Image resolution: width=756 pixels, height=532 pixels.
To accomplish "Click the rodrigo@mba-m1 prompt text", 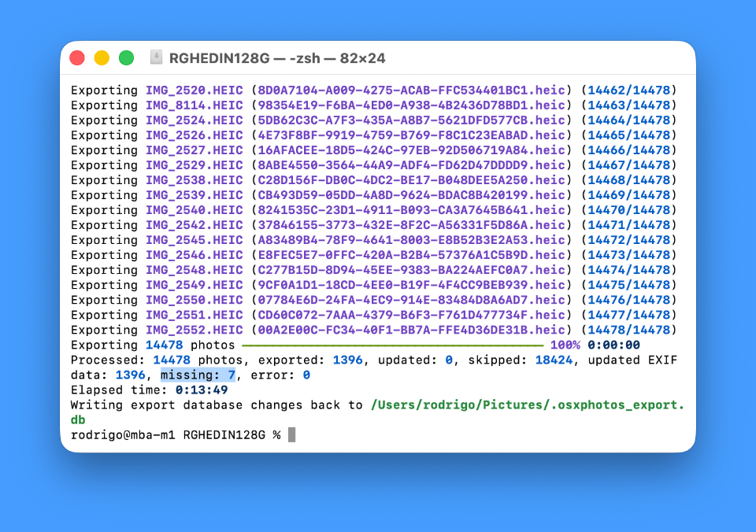I will tap(123, 434).
